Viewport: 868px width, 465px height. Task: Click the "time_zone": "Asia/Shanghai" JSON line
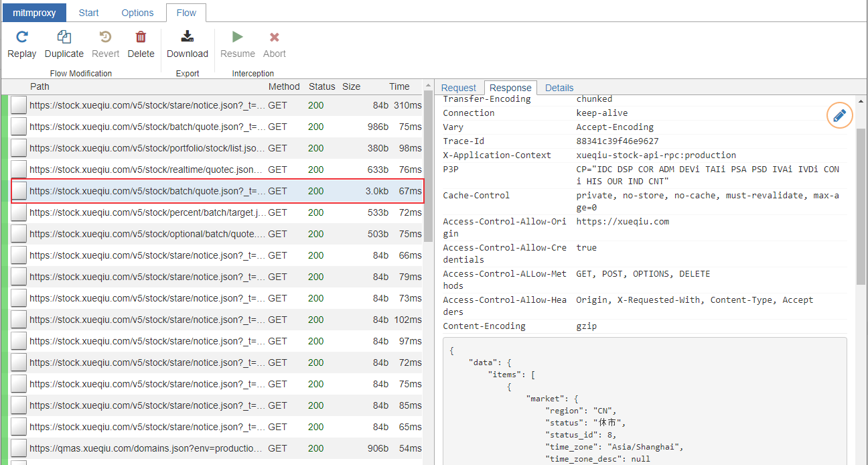614,447
